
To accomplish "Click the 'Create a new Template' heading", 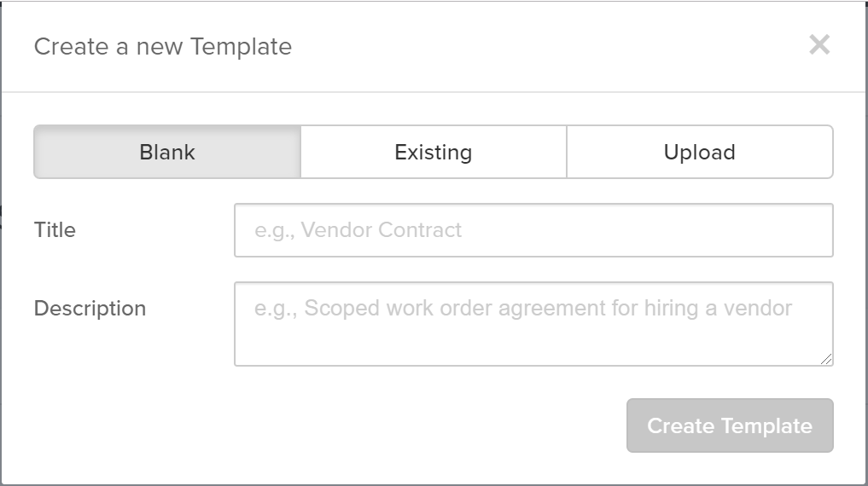I will [x=163, y=46].
